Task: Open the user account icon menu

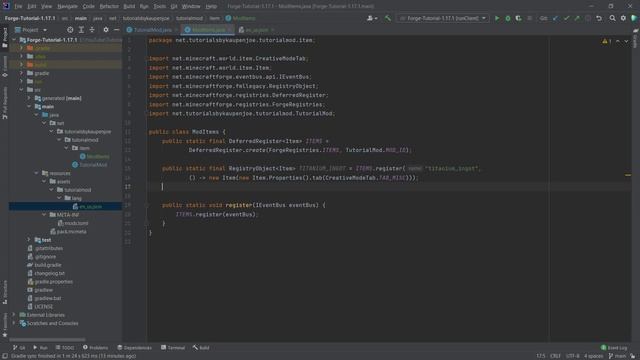Action: point(371,18)
